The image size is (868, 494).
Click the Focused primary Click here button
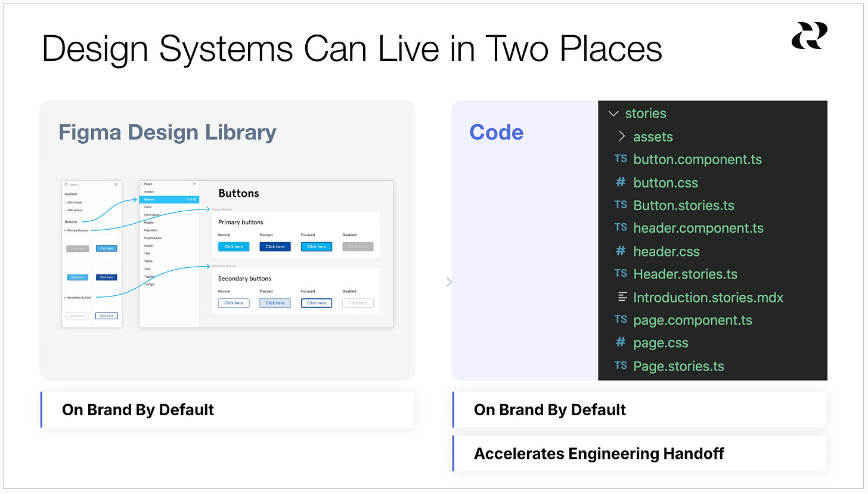pyautogui.click(x=317, y=246)
